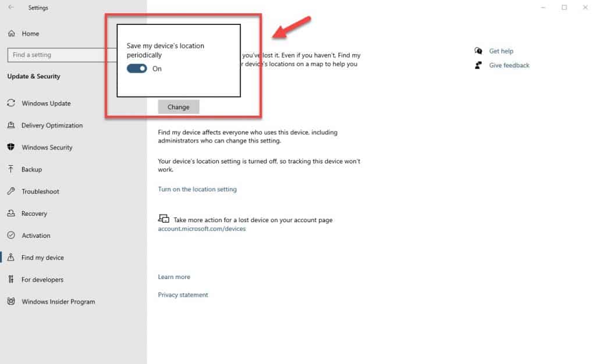The image size is (596, 364).
Task: Open the For developers section
Action: coord(42,279)
